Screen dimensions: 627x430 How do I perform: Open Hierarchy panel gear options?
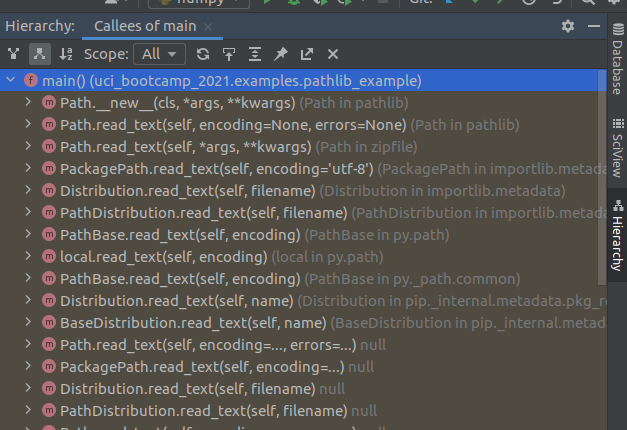pos(568,26)
